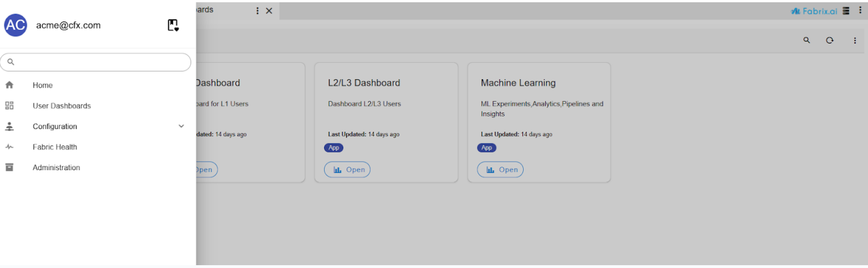This screenshot has height=268, width=868.
Task: Select Administration from the navigation menu
Action: click(x=57, y=167)
